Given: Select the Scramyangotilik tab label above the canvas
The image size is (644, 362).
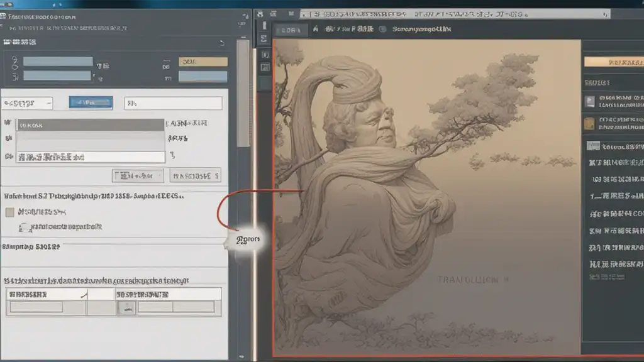Looking at the screenshot, I should (x=421, y=29).
